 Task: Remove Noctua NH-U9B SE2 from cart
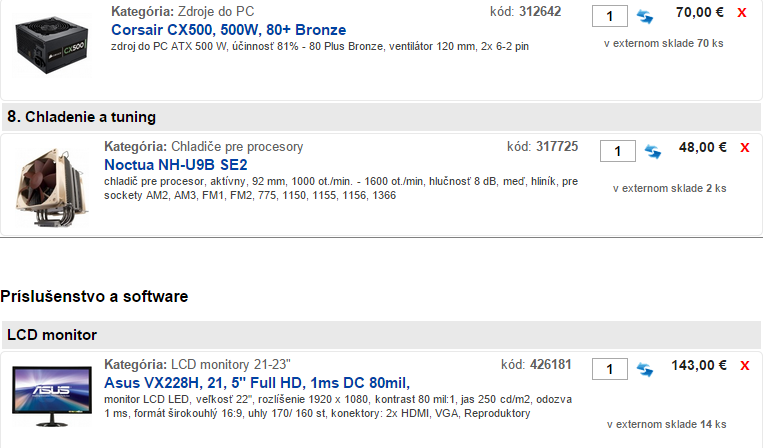click(744, 148)
